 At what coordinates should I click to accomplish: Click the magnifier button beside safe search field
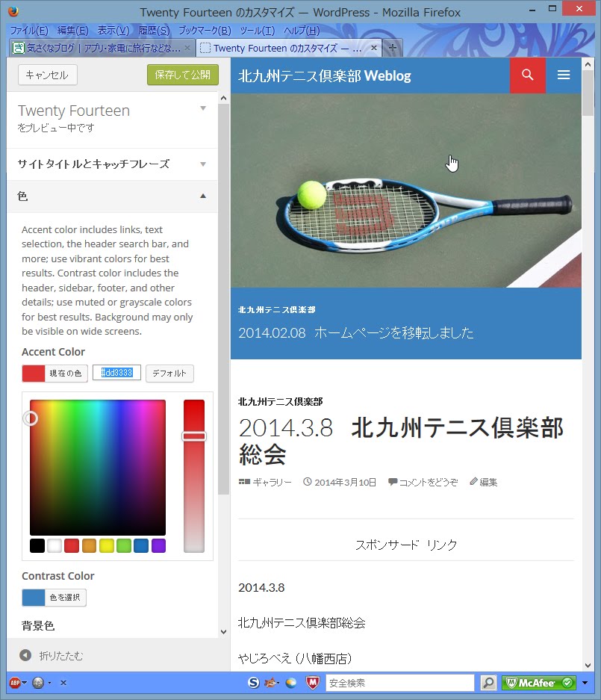coord(488,683)
